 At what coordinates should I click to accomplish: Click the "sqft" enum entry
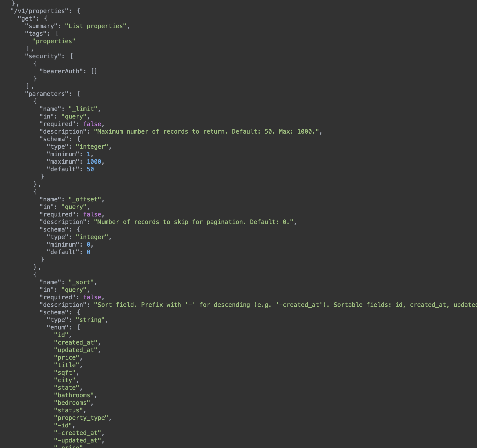point(65,373)
